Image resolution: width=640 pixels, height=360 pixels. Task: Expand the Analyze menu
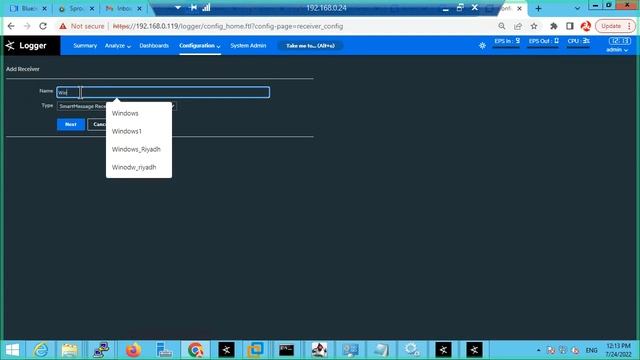(118, 46)
